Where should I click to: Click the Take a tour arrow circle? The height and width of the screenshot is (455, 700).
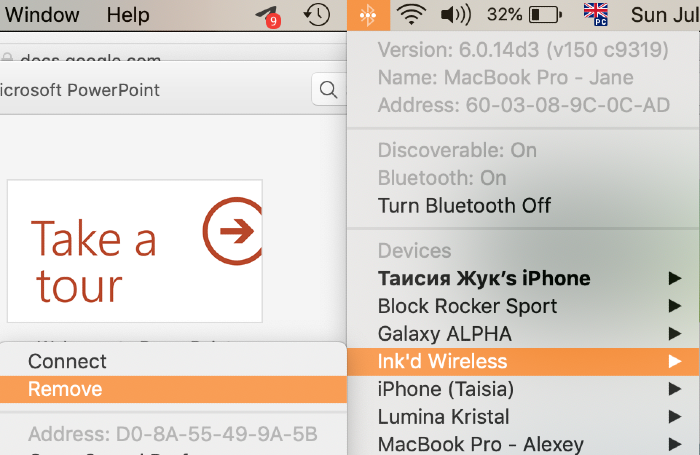click(x=233, y=230)
